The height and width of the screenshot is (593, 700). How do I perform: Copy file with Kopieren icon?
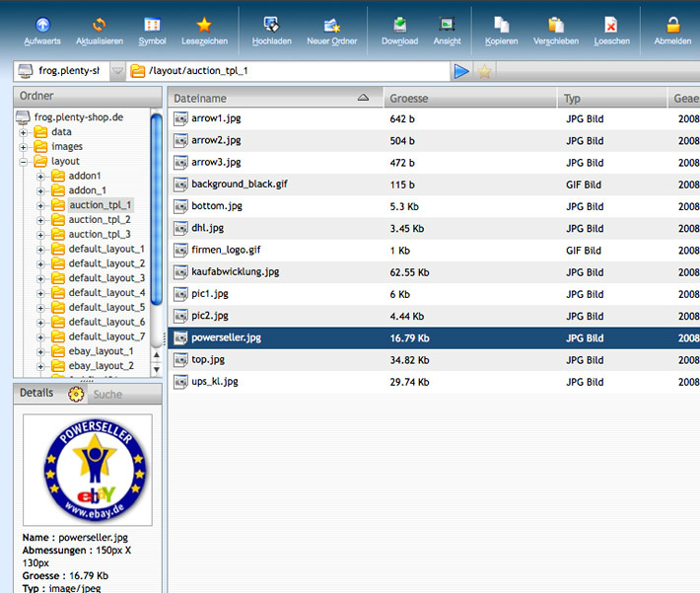502,25
